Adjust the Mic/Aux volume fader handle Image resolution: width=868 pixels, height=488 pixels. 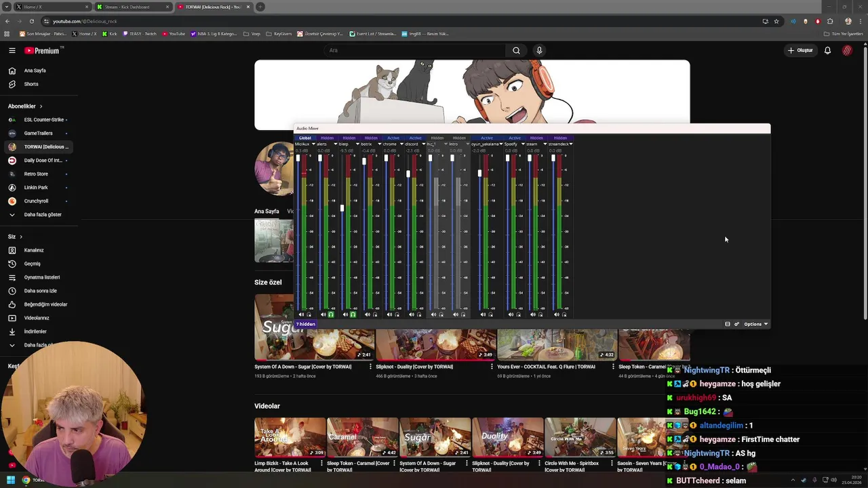click(298, 159)
